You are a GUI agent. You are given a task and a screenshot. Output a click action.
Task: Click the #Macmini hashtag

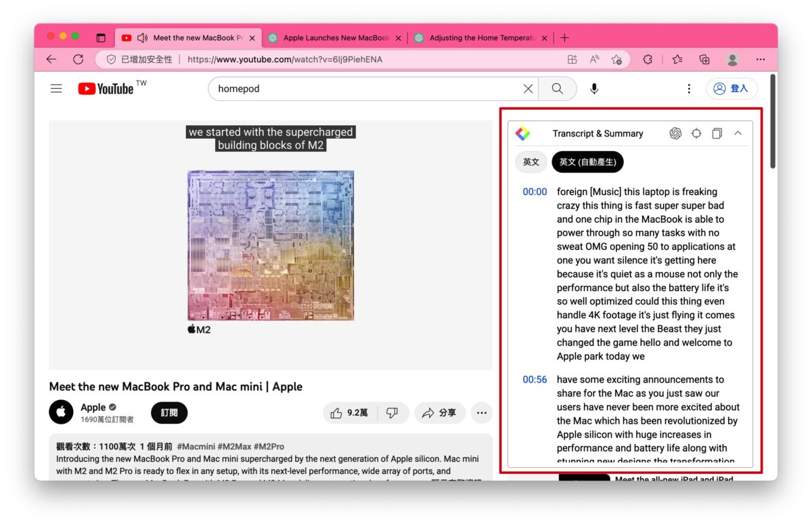(196, 447)
